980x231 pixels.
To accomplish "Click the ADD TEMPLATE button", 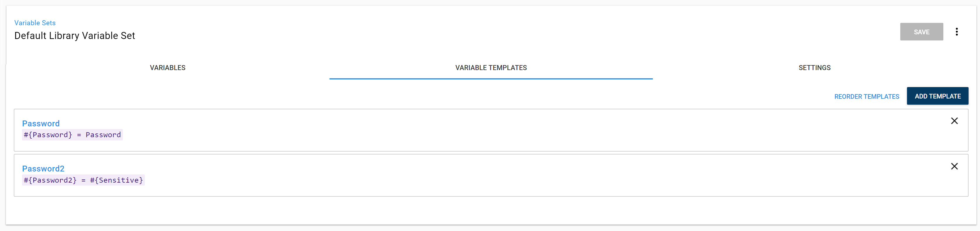I will point(937,96).
